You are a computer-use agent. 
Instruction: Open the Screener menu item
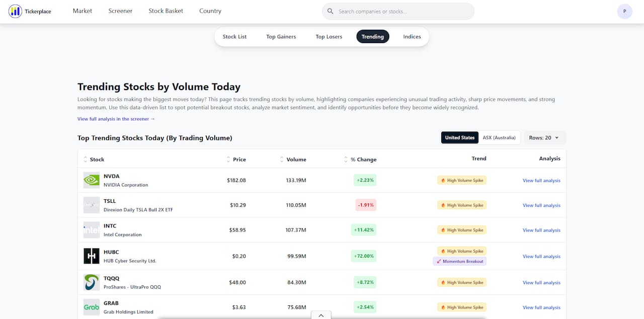point(120,11)
